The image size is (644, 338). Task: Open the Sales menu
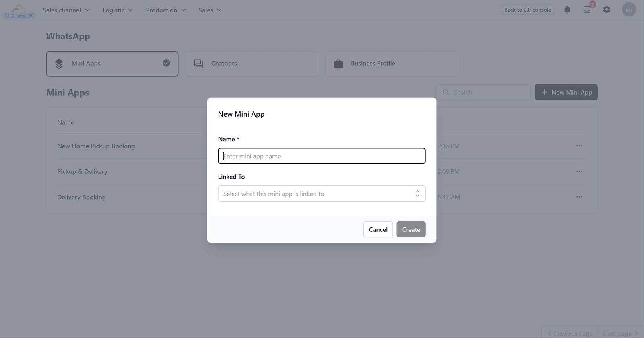click(x=210, y=10)
